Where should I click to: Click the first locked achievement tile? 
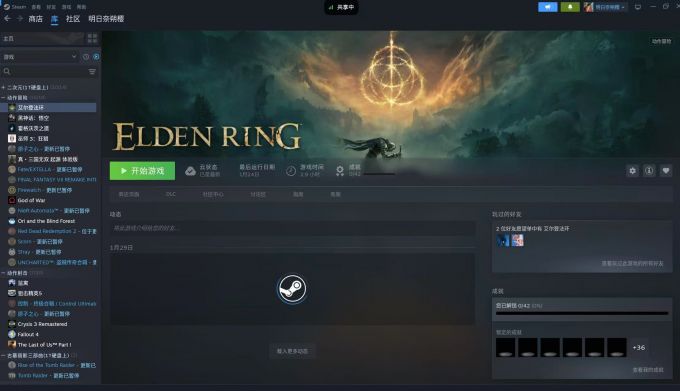(x=506, y=348)
